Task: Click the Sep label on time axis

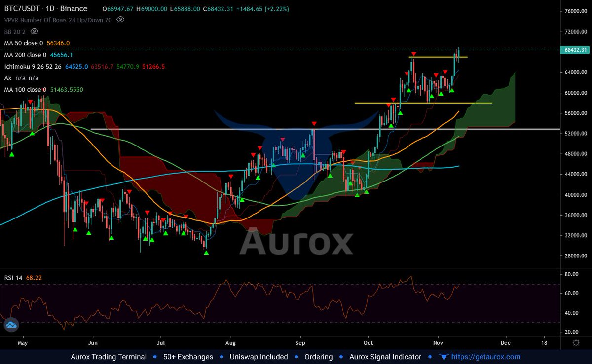Action: point(300,342)
